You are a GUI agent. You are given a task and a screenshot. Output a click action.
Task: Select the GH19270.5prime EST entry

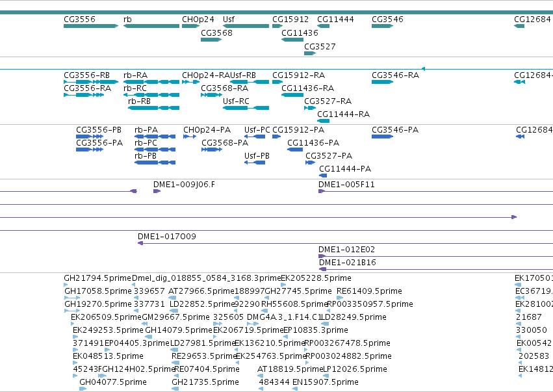pos(98,304)
